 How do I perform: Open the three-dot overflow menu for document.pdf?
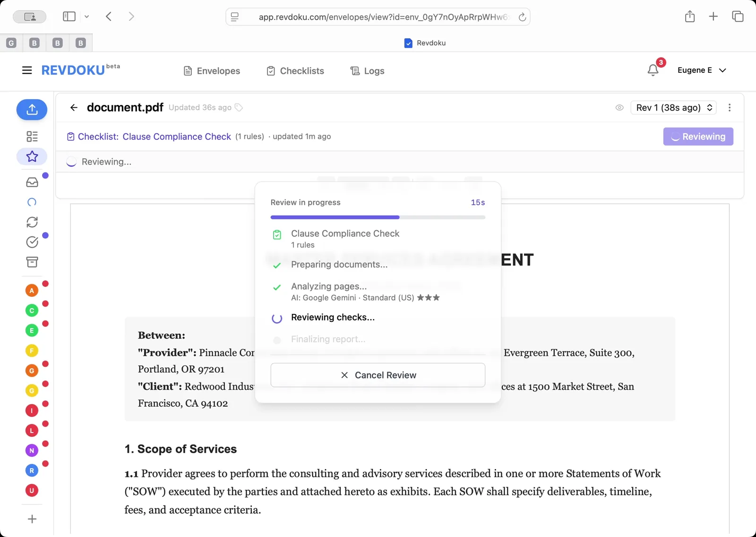coord(730,108)
